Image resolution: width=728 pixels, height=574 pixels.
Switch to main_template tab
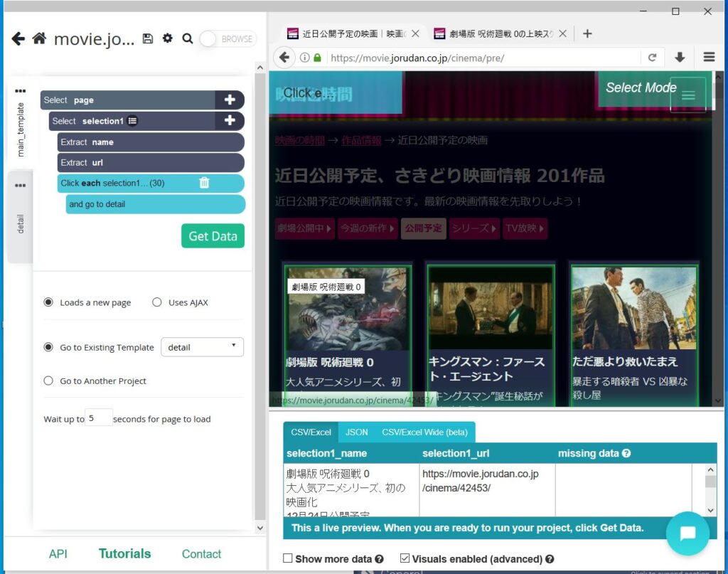[x=21, y=129]
